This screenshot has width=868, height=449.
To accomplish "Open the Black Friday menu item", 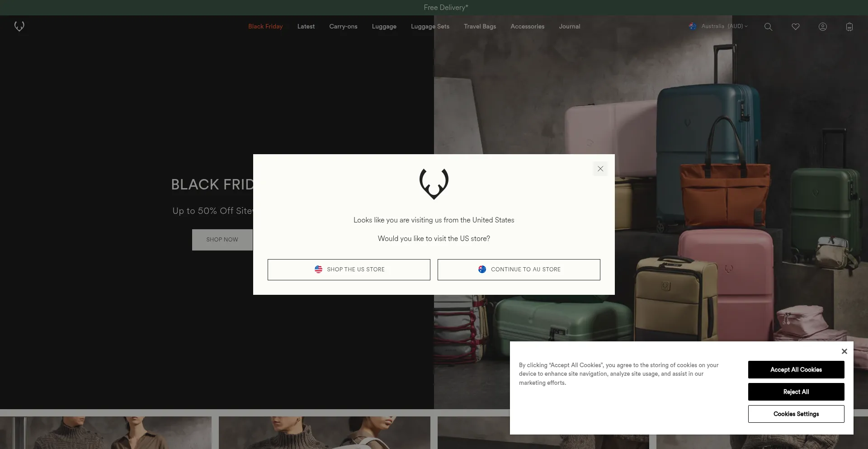I will pos(265,27).
